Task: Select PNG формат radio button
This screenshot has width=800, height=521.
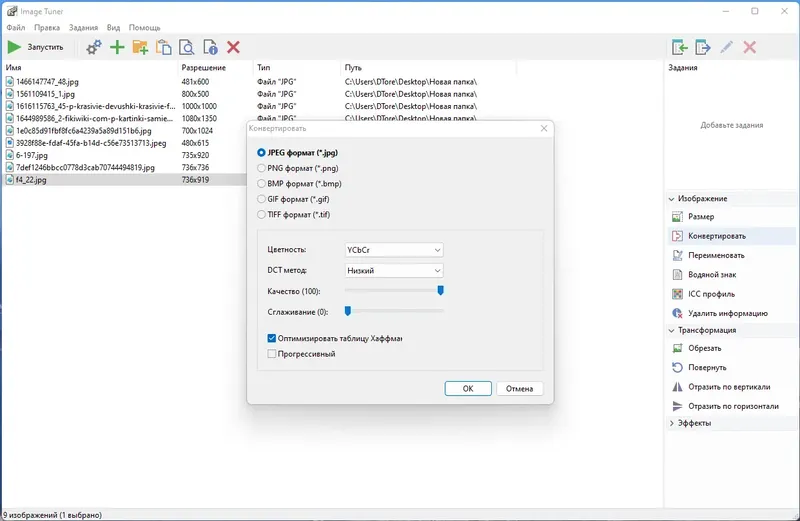Action: pos(261,168)
